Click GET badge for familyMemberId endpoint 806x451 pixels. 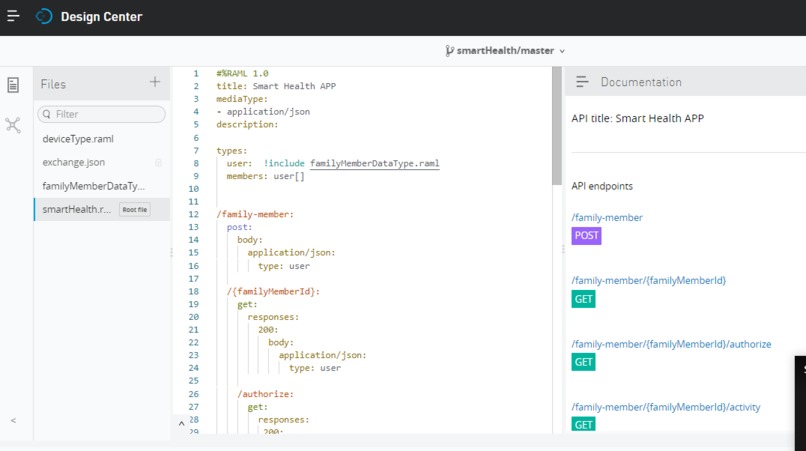tap(583, 299)
